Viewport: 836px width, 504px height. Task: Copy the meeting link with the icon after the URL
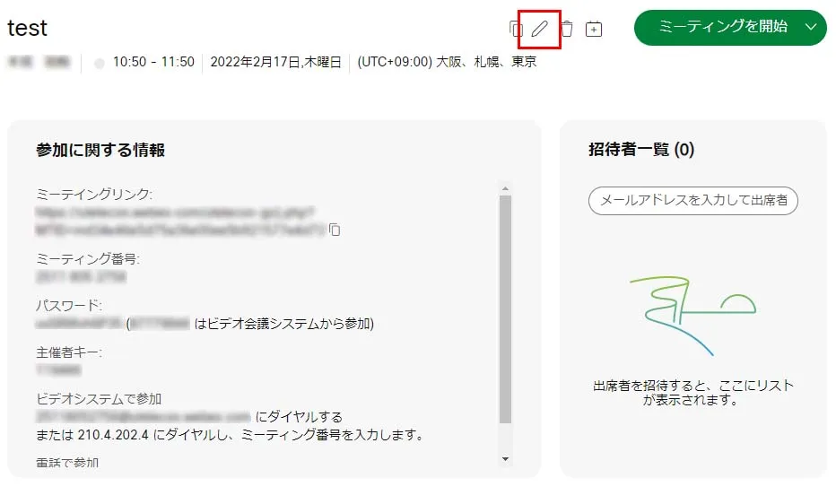(x=335, y=230)
